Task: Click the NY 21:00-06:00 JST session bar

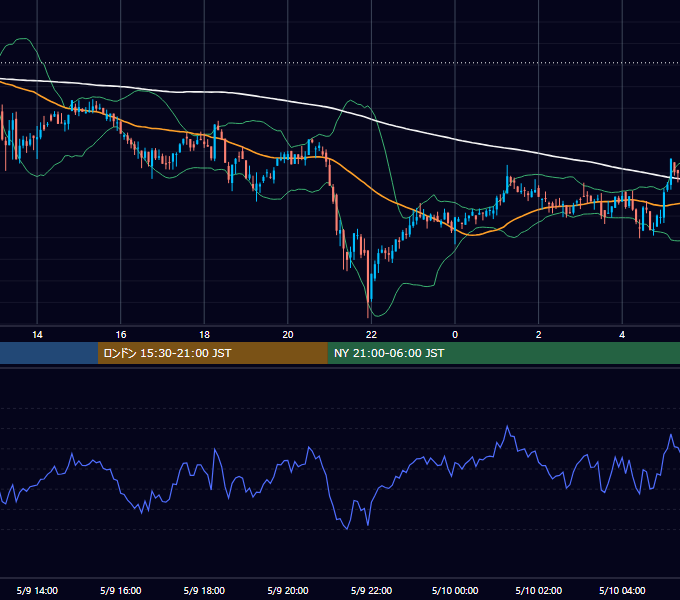Action: (x=503, y=353)
